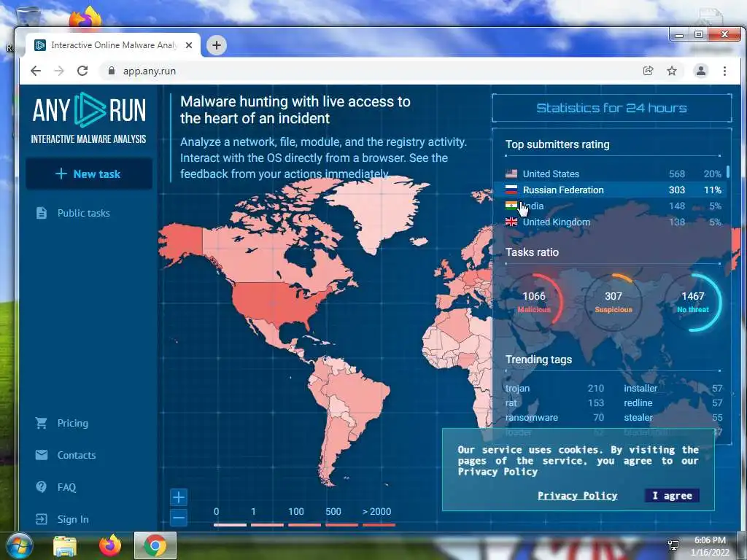Select the Interactive Online Malware Analysis tab
The height and width of the screenshot is (560, 747).
[x=113, y=45]
